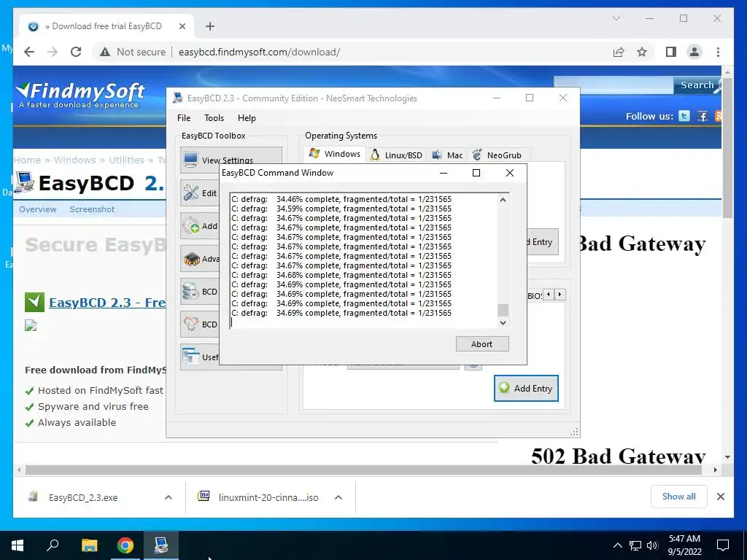Viewport: 747px width, 560px height.
Task: Open the File menu in EasyBCD
Action: pos(183,117)
